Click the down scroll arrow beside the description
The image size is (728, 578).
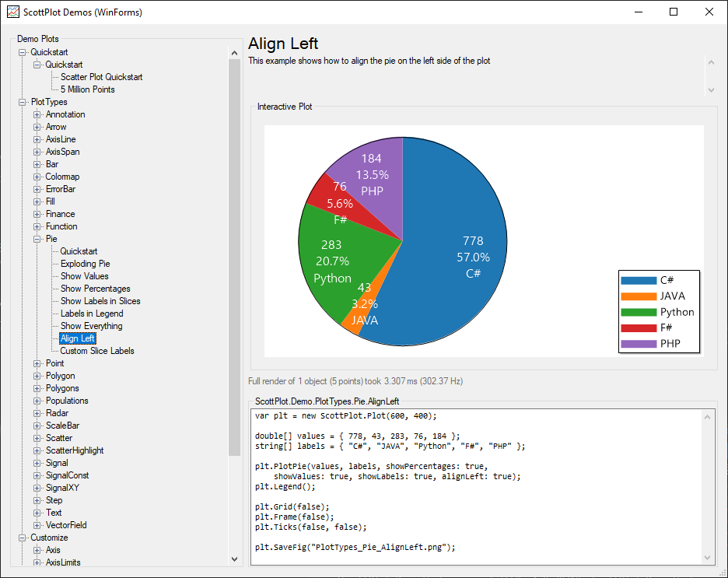click(x=710, y=89)
